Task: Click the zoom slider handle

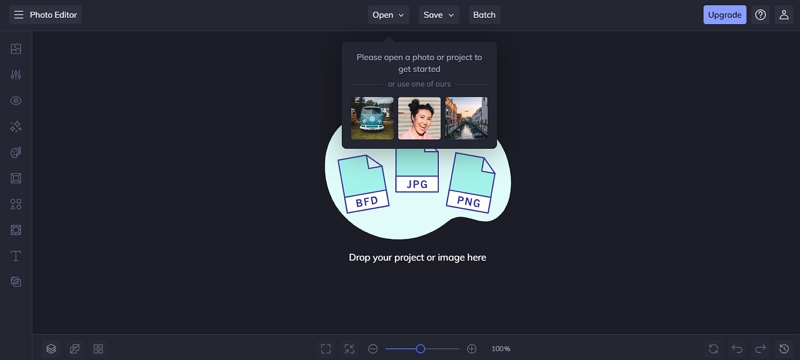Action: point(420,349)
